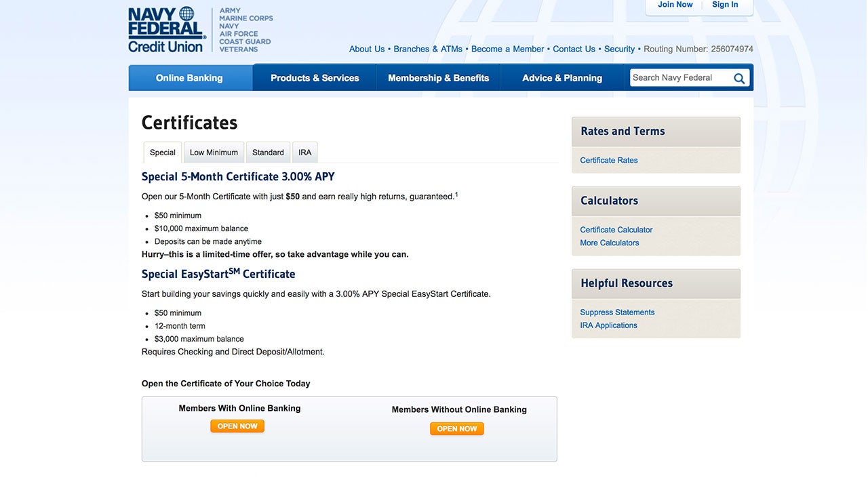Switch to the Standard certificates tab
Screen dimensions: 868x488
pos(268,152)
